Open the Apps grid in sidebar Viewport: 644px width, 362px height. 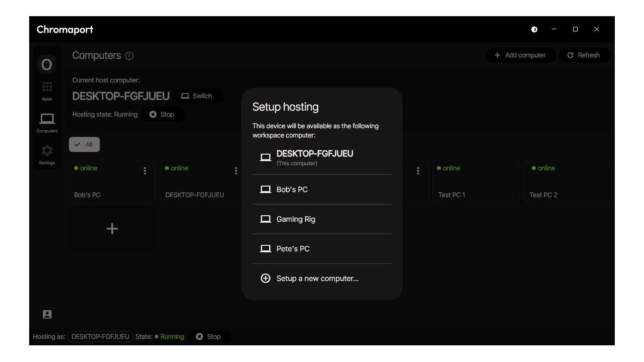pos(47,91)
